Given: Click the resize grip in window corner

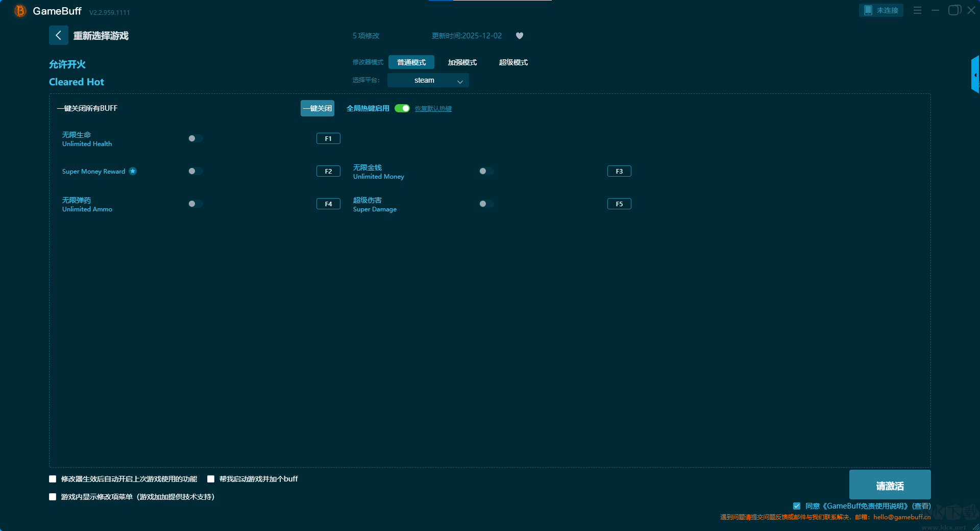Looking at the screenshot, I should click(x=975, y=527).
